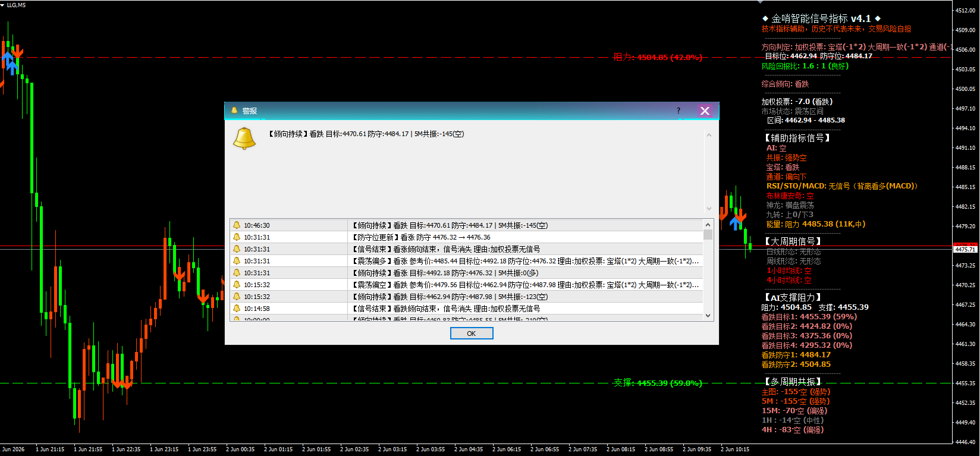
Task: Click the green 支撑: 4455.39 (59.0%) line label
Action: (x=658, y=383)
